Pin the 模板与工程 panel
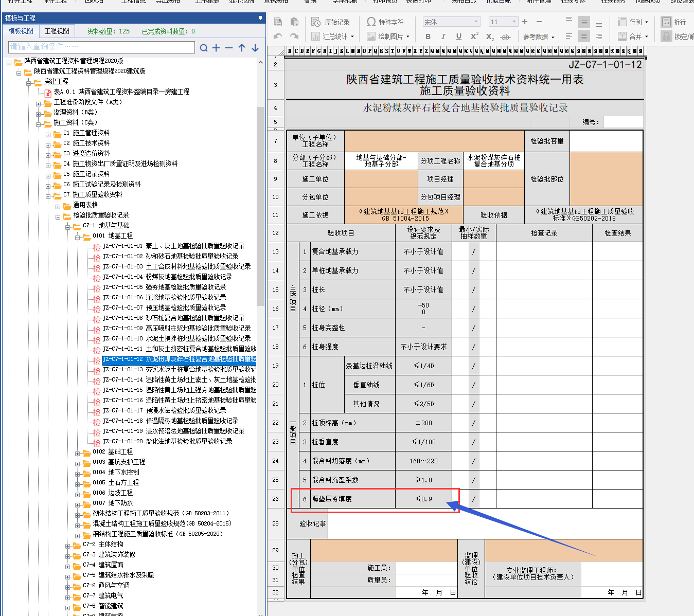This screenshot has width=694, height=616. pyautogui.click(x=260, y=18)
